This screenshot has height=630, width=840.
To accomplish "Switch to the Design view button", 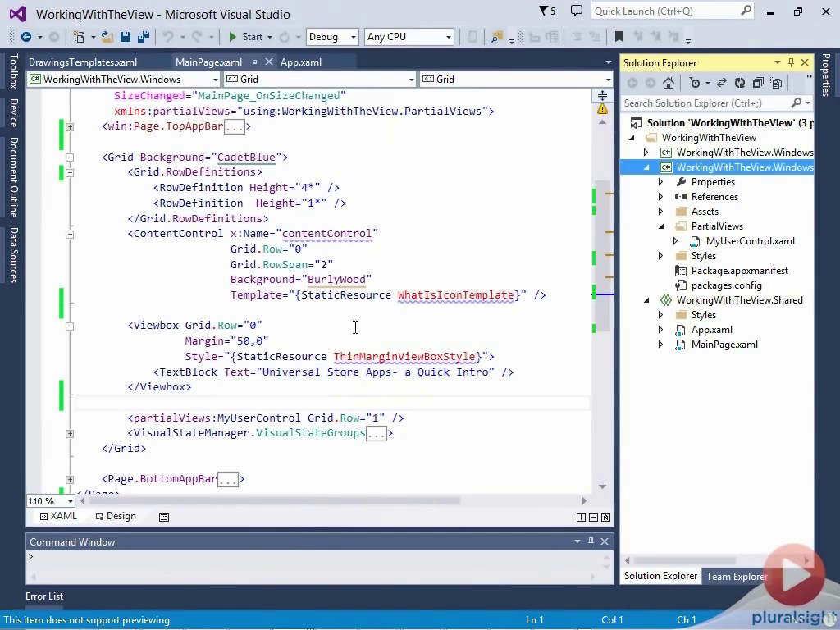I will click(115, 516).
